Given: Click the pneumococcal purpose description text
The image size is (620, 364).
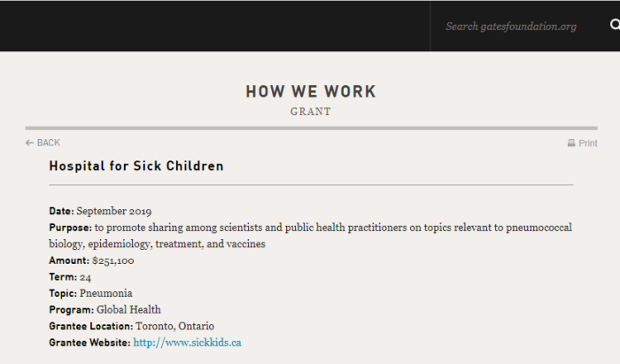Looking at the screenshot, I should click(x=310, y=236).
